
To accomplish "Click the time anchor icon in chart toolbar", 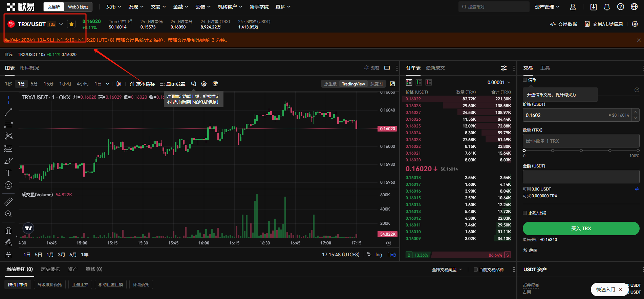I will pyautogui.click(x=194, y=84).
